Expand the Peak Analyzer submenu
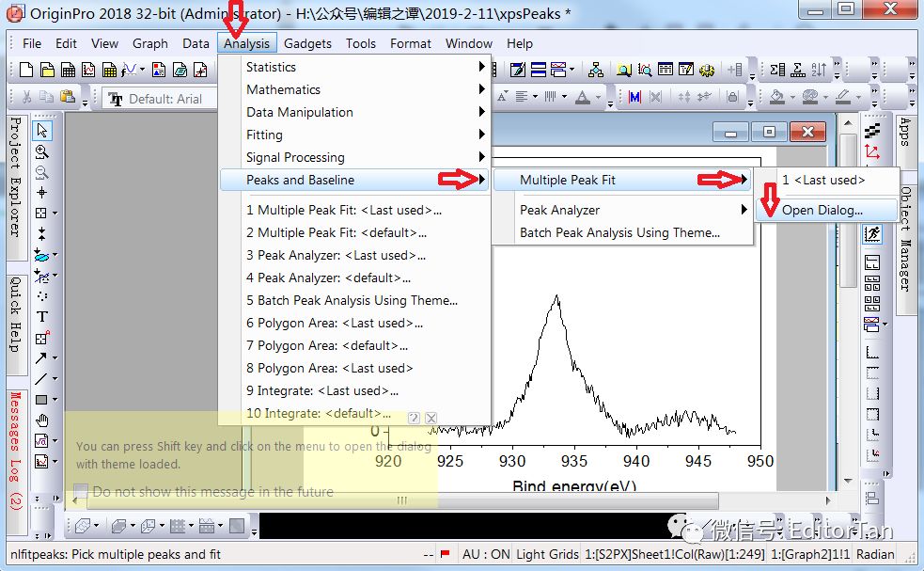The image size is (924, 571). (623, 210)
